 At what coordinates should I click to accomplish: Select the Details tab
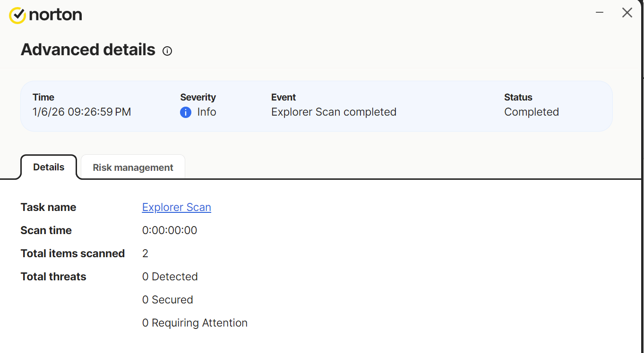[x=49, y=167]
